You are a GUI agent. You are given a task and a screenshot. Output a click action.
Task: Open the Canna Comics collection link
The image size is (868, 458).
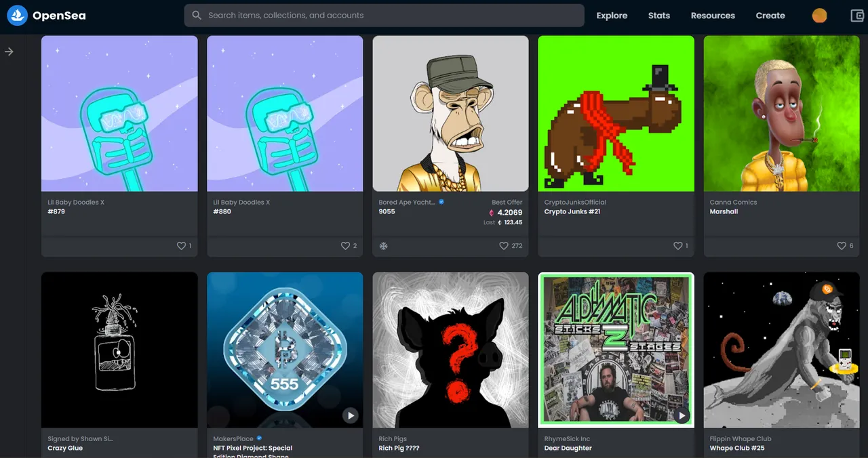coord(733,202)
